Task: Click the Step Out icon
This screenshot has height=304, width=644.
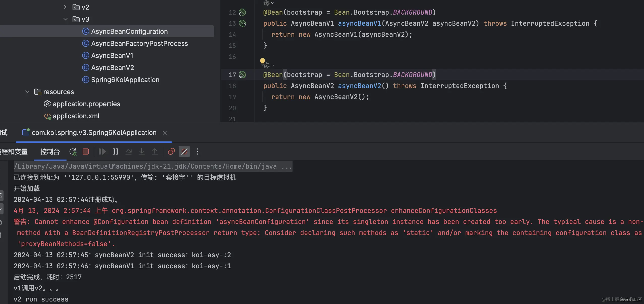Action: tap(155, 151)
